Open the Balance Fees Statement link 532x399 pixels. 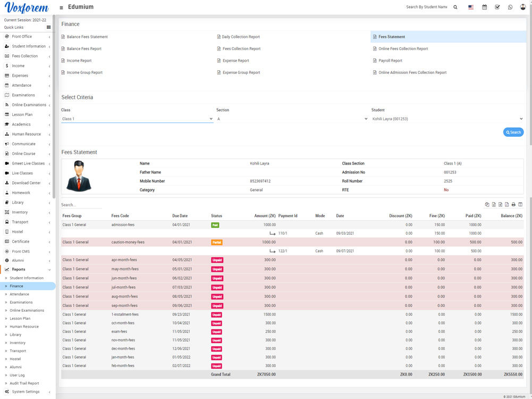click(87, 37)
